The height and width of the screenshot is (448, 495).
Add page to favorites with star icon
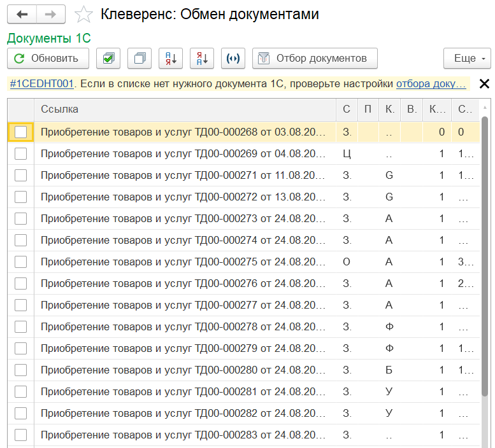coord(83,15)
